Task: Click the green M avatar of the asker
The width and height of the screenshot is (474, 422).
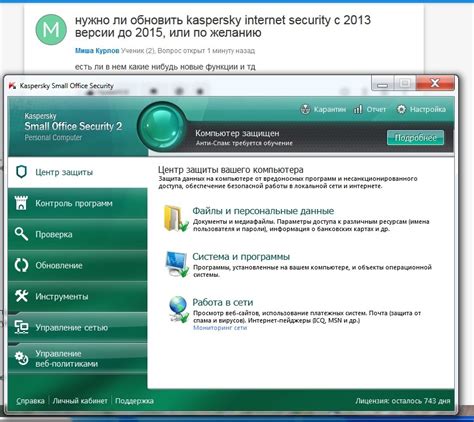Action: pos(51,30)
